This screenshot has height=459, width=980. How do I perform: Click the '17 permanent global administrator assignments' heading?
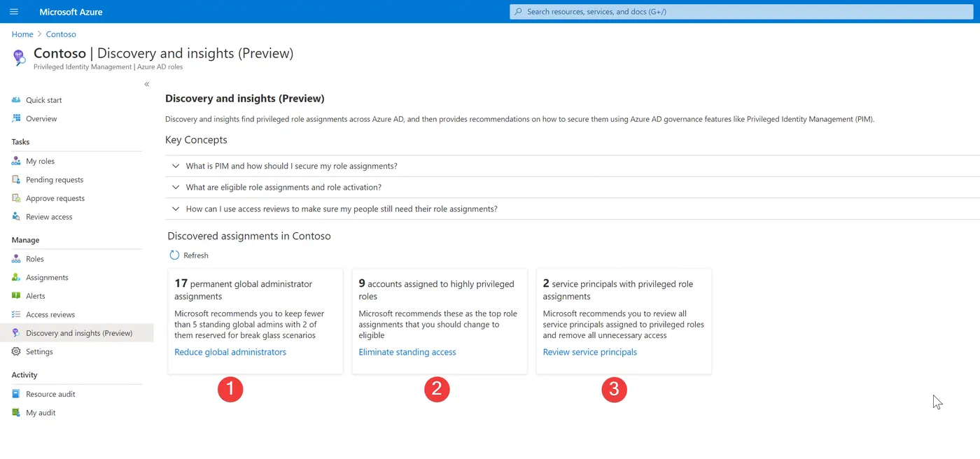244,290
